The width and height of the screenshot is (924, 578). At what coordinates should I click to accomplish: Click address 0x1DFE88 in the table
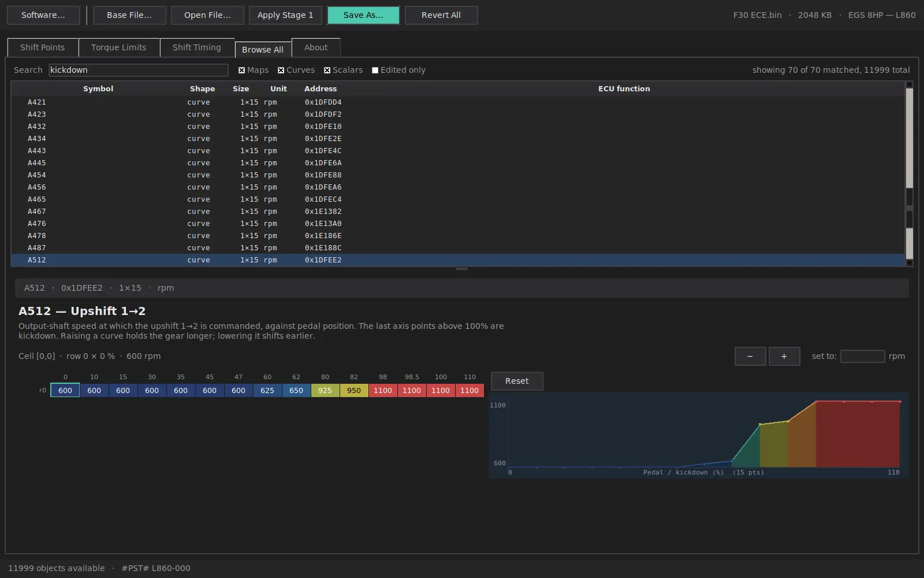(x=323, y=175)
